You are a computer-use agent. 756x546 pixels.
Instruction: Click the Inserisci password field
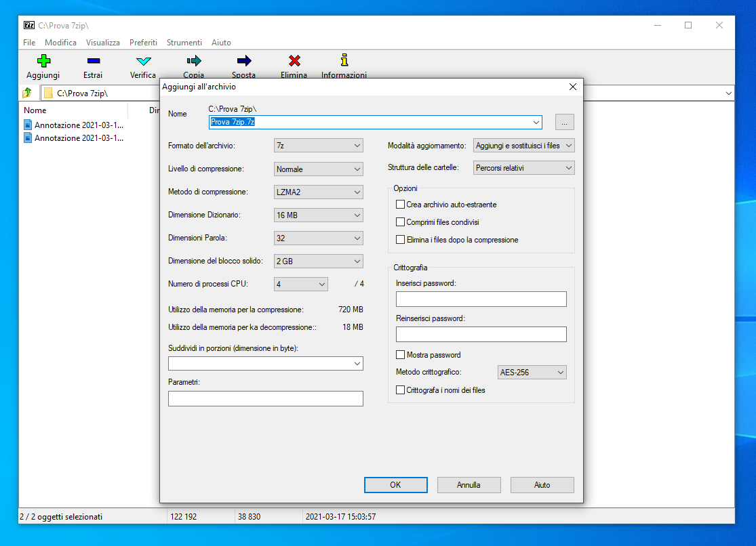481,299
